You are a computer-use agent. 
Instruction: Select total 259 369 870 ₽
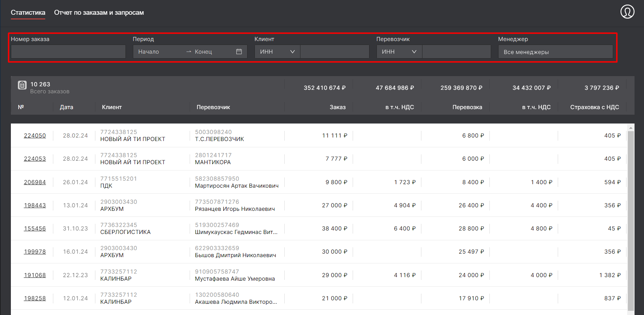(461, 88)
